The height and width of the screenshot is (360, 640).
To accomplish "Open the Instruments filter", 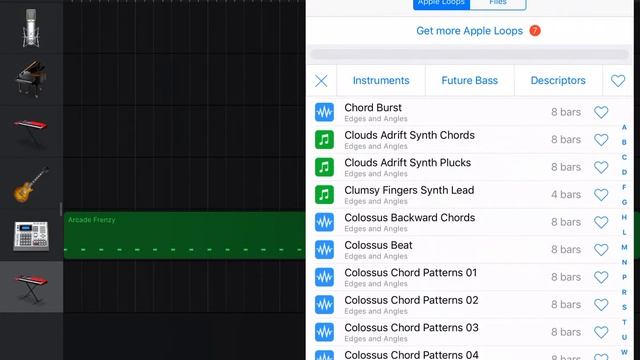I will [381, 80].
